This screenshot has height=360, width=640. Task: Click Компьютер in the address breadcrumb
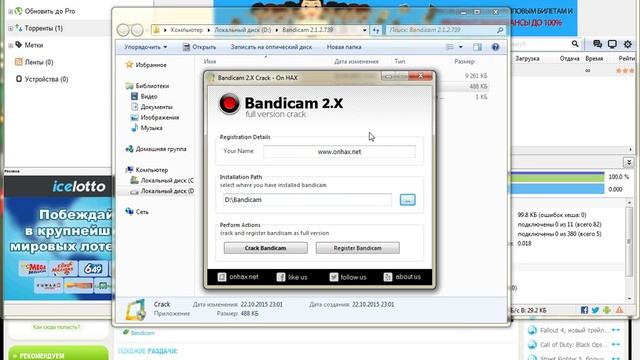click(x=187, y=30)
